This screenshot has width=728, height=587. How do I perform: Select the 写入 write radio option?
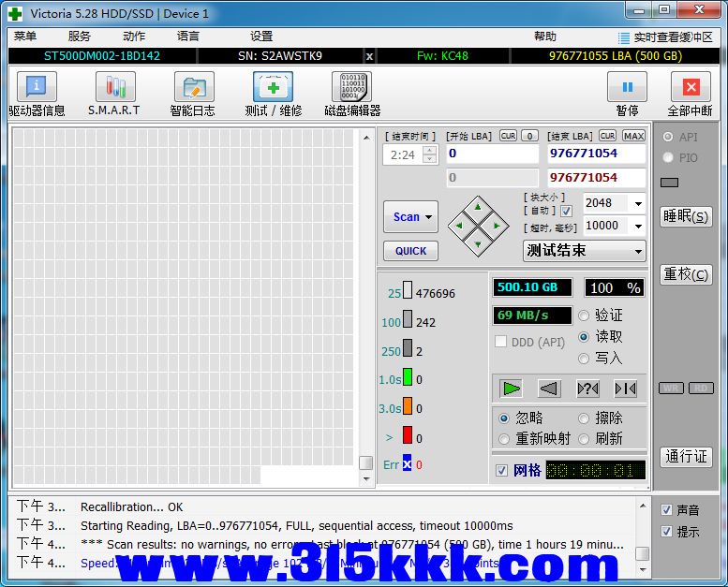point(585,358)
